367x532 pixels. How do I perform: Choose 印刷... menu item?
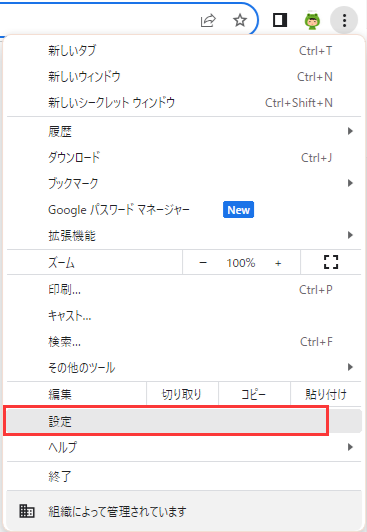(184, 290)
